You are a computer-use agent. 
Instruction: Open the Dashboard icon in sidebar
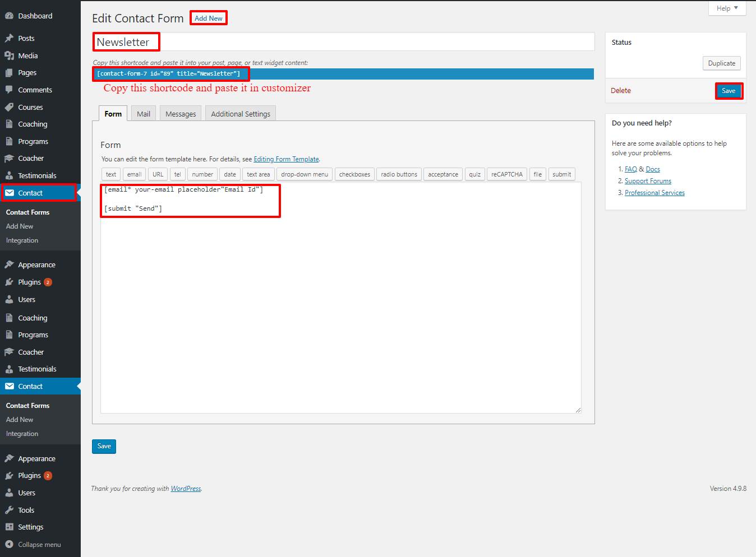[x=9, y=16]
